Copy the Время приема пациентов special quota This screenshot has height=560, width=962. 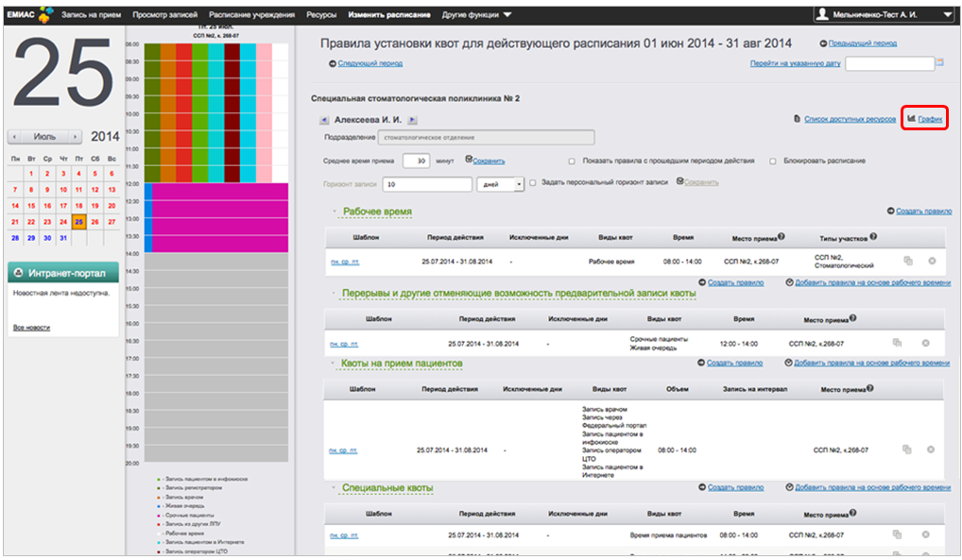897,535
